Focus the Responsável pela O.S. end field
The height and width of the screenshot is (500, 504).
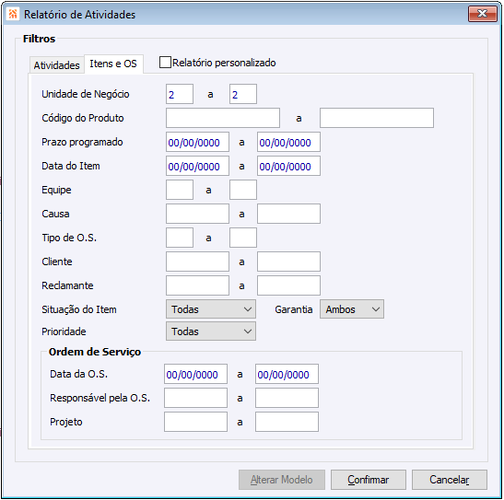(287, 398)
